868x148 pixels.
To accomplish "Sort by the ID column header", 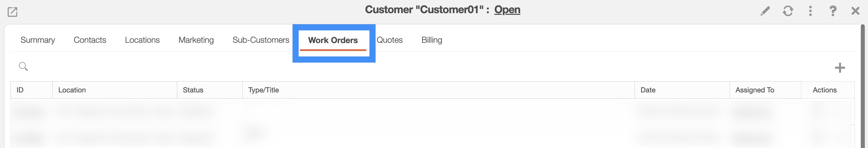I will tap(20, 90).
